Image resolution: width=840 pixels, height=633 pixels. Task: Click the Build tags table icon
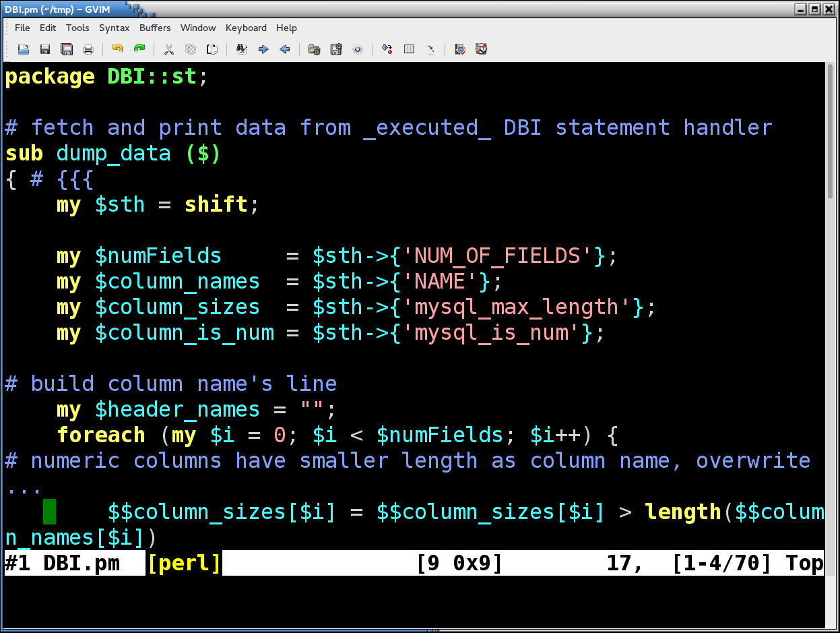pos(409,49)
